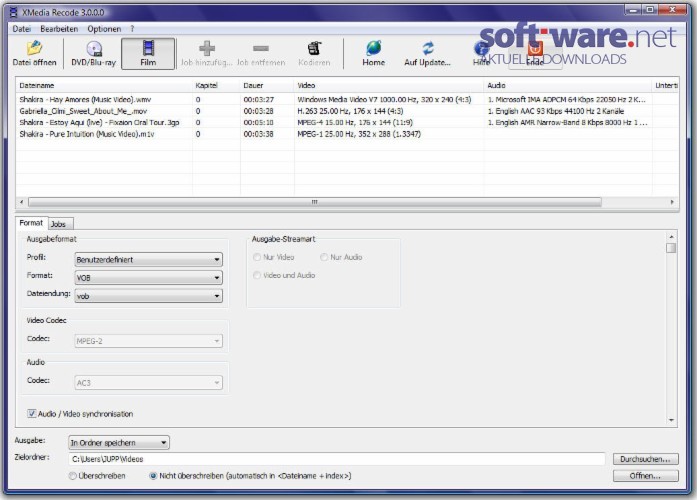Click the file list scroll right arrow

pyautogui.click(x=672, y=202)
